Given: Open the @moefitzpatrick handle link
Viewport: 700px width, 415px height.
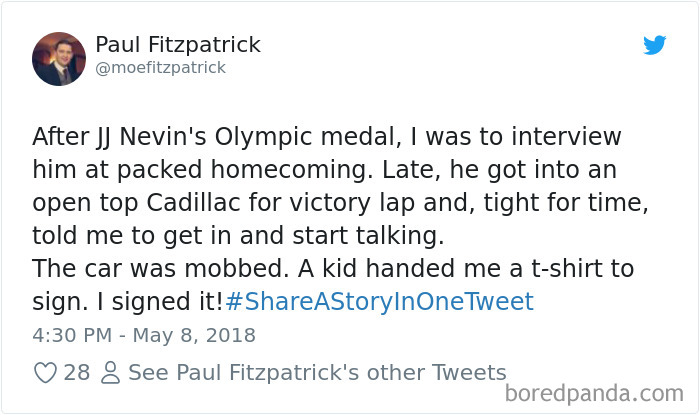Looking at the screenshot, I should tap(160, 68).
